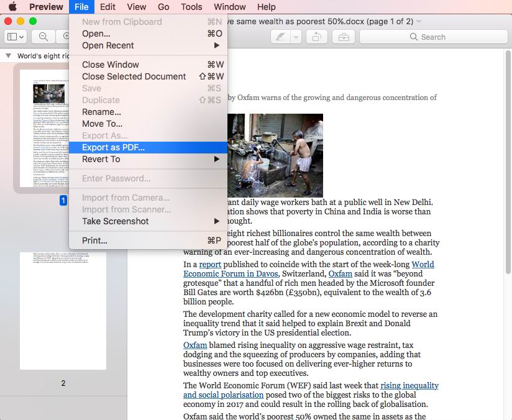Select page 1 thumbnail in sidebar

44,128
